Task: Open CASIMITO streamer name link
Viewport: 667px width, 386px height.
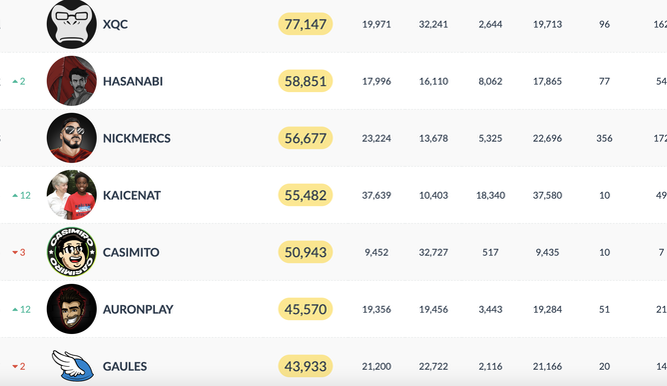Action: click(131, 252)
